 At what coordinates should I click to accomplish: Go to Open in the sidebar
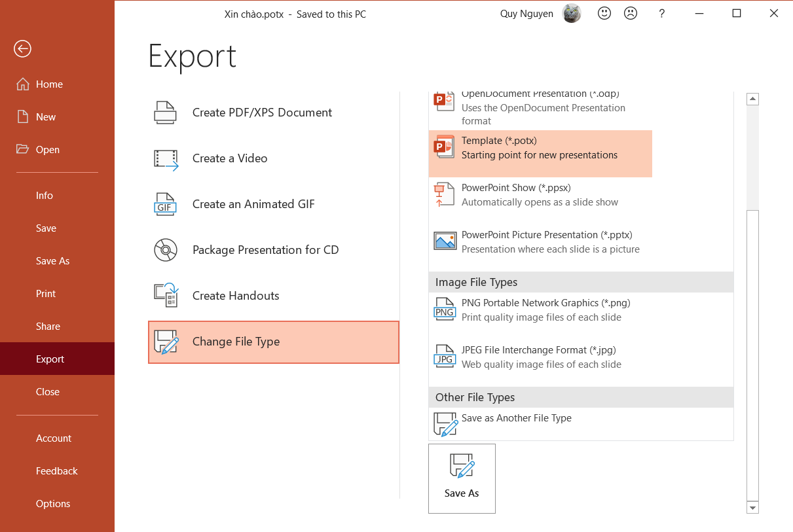57,149
